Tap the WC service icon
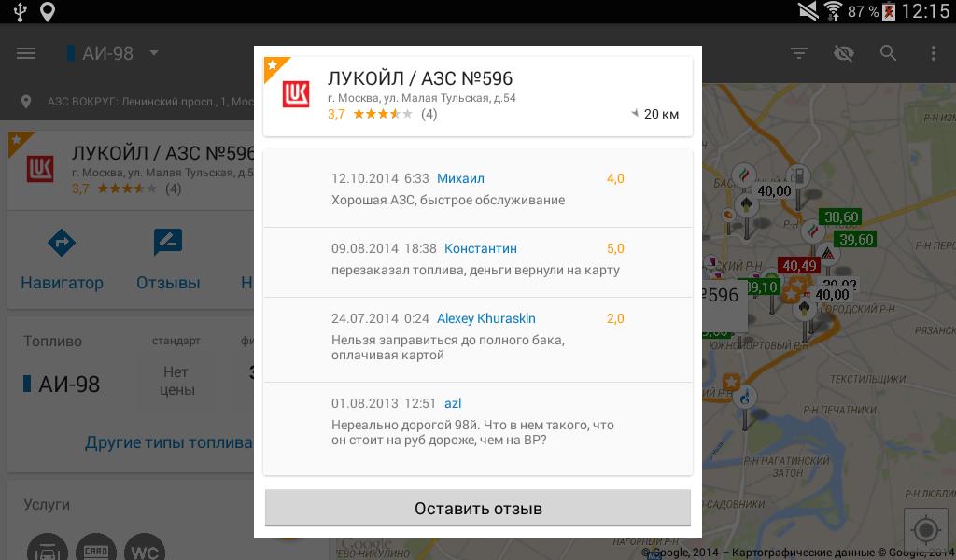The image size is (956, 560). (x=145, y=549)
